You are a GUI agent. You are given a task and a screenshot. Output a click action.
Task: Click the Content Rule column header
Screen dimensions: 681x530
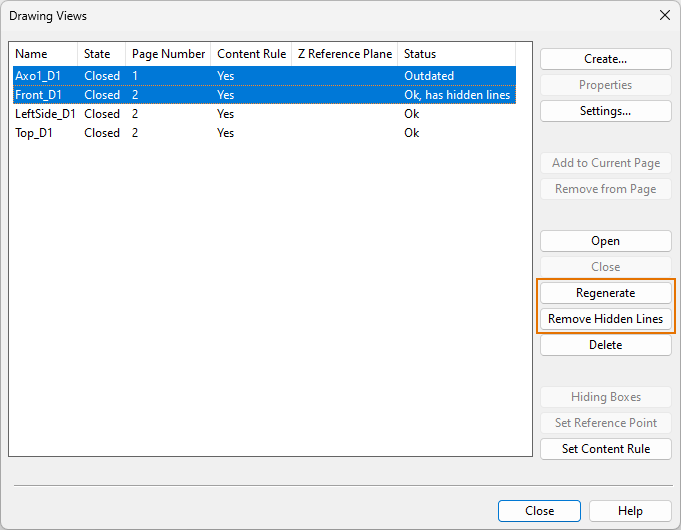[x=251, y=54]
